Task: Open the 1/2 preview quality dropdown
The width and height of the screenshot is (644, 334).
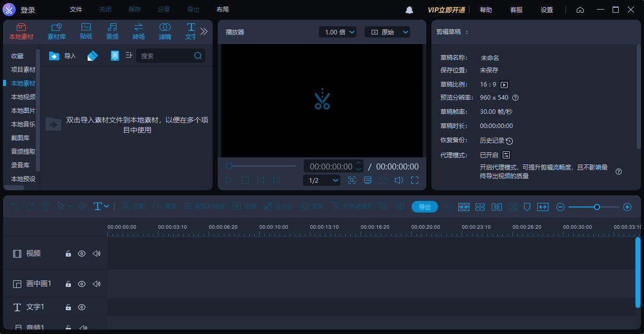Action: click(321, 180)
